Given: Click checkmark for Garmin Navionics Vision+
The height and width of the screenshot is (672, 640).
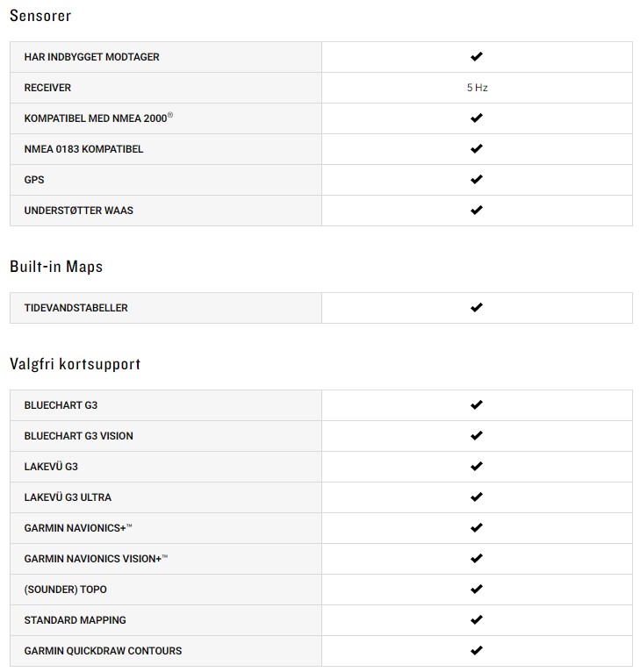Looking at the screenshot, I should [x=477, y=559].
